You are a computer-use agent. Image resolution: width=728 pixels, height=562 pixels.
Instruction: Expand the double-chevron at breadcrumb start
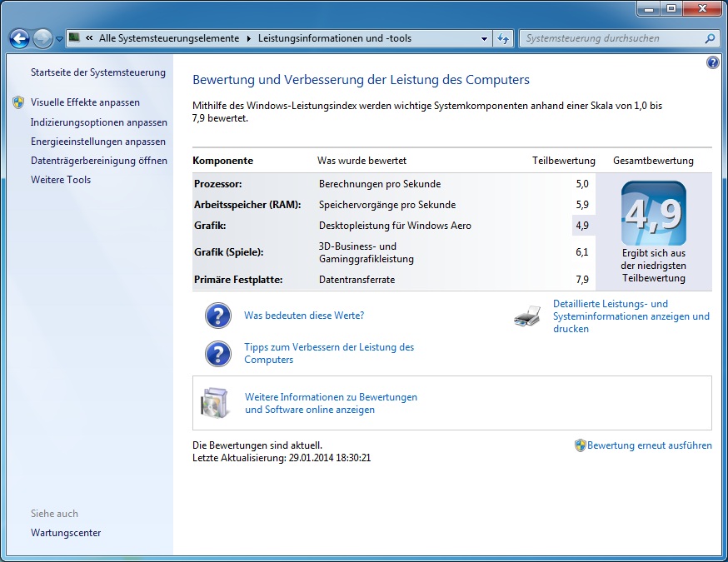point(89,38)
